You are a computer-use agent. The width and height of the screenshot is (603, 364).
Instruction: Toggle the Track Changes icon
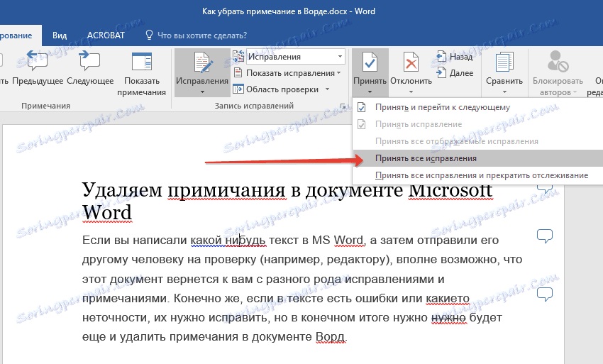[202, 62]
